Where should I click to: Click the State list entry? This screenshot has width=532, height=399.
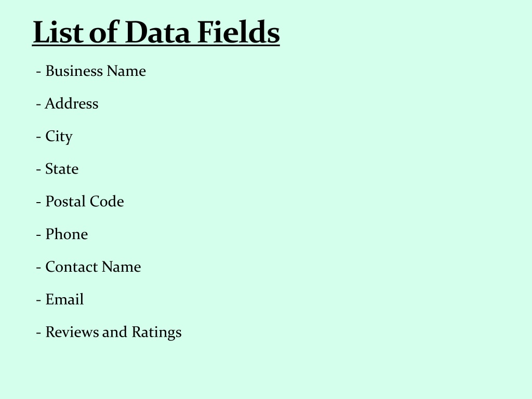coord(57,169)
